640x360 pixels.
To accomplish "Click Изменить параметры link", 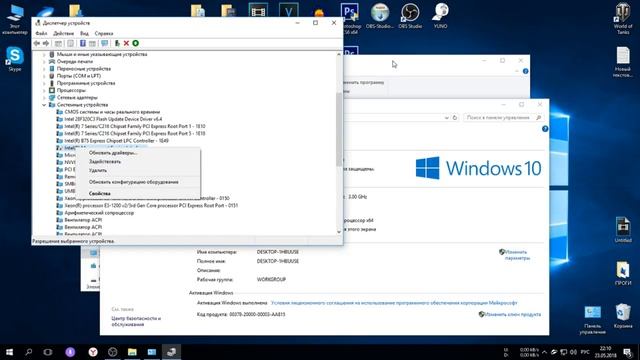I will click(x=517, y=255).
